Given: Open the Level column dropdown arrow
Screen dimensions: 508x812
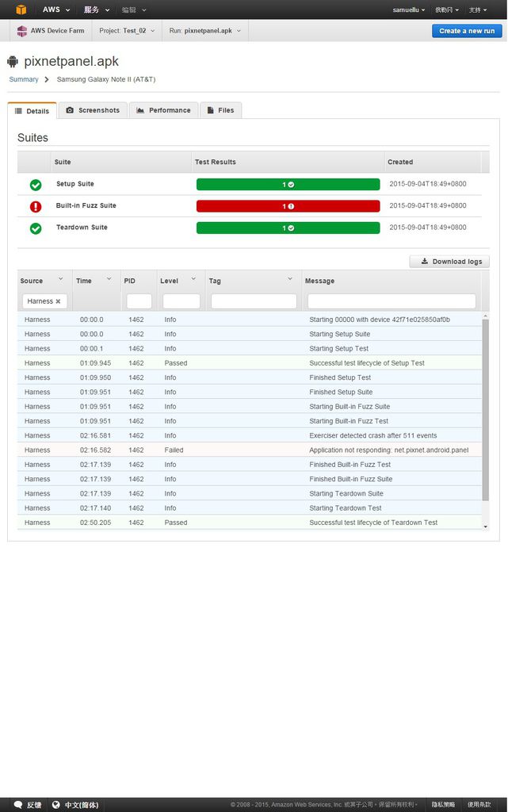Looking at the screenshot, I should [193, 278].
